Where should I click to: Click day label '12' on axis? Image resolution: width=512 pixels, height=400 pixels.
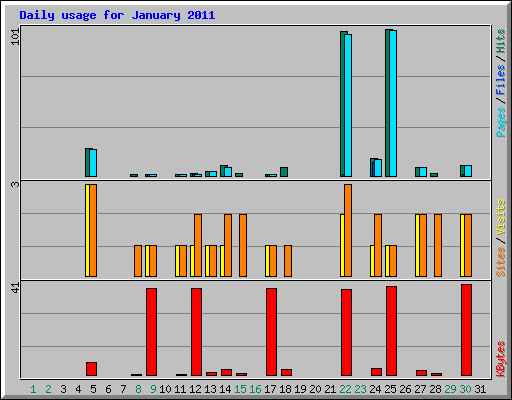(x=195, y=389)
